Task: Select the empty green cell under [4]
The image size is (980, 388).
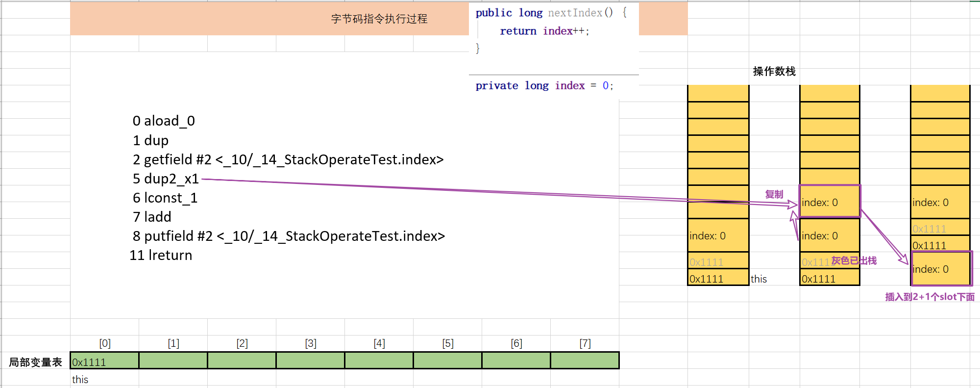Action: coord(379,361)
